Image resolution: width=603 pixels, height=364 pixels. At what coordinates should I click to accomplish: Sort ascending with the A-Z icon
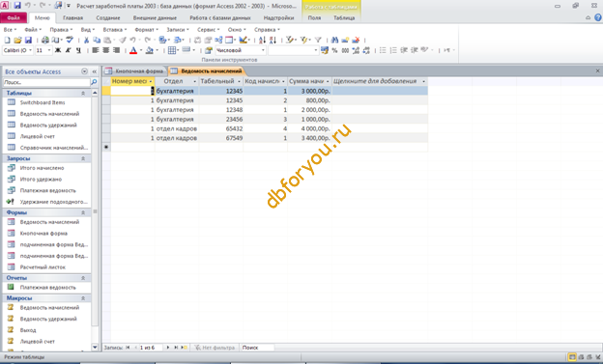pos(262,40)
